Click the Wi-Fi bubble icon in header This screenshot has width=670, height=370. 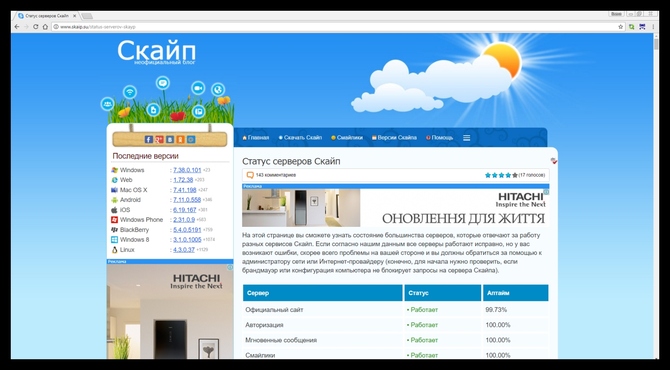(x=129, y=92)
